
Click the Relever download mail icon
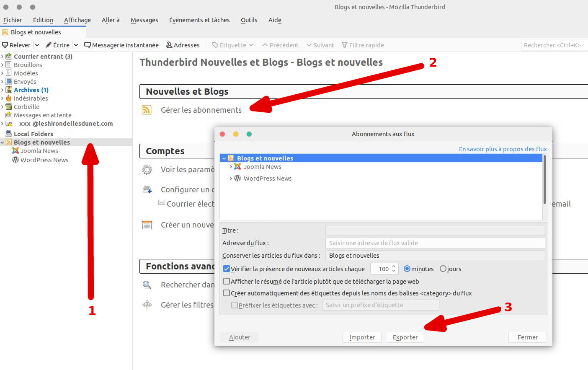tap(5, 45)
